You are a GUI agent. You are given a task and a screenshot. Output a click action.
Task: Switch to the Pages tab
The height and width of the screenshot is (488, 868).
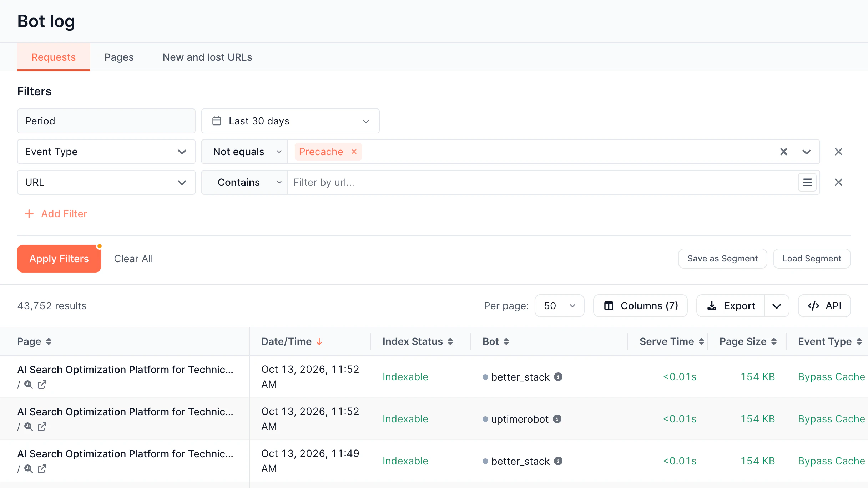(119, 57)
